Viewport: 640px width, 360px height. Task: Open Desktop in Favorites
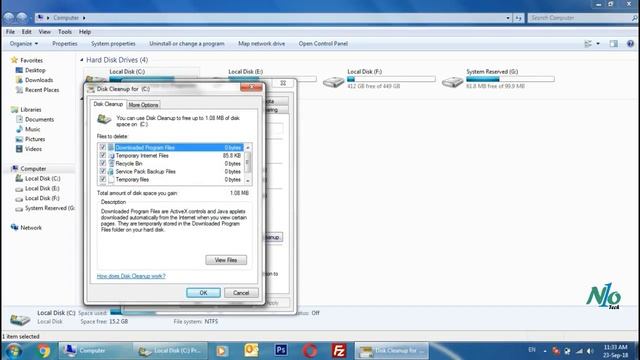tap(35, 70)
